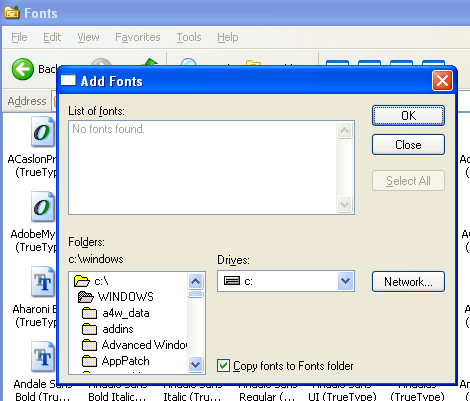The height and width of the screenshot is (401, 470).
Task: Click the green Back arrow in Fonts window
Action: (x=23, y=69)
